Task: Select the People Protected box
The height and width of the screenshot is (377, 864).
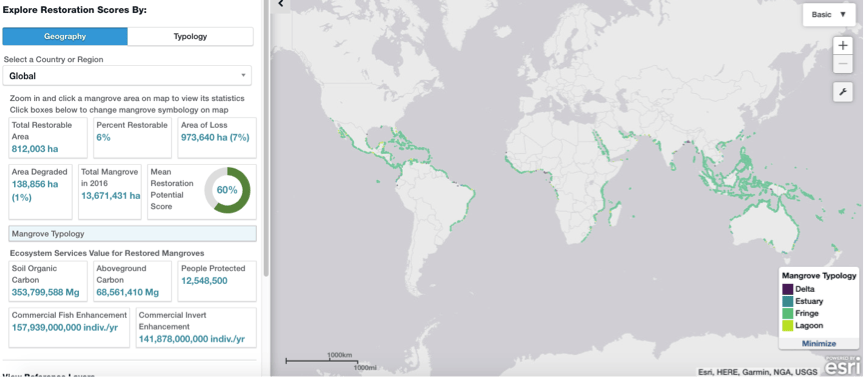Action: [217, 281]
